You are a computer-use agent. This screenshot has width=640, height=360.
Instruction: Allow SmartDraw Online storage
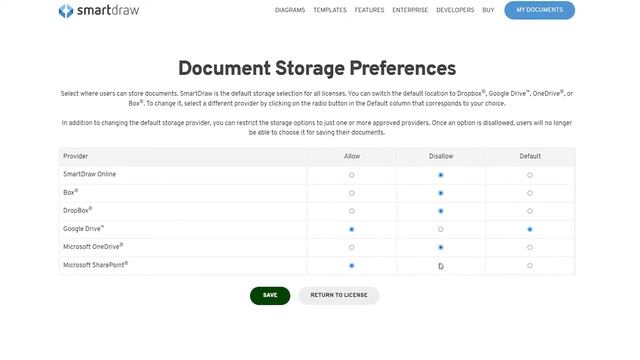tap(351, 175)
